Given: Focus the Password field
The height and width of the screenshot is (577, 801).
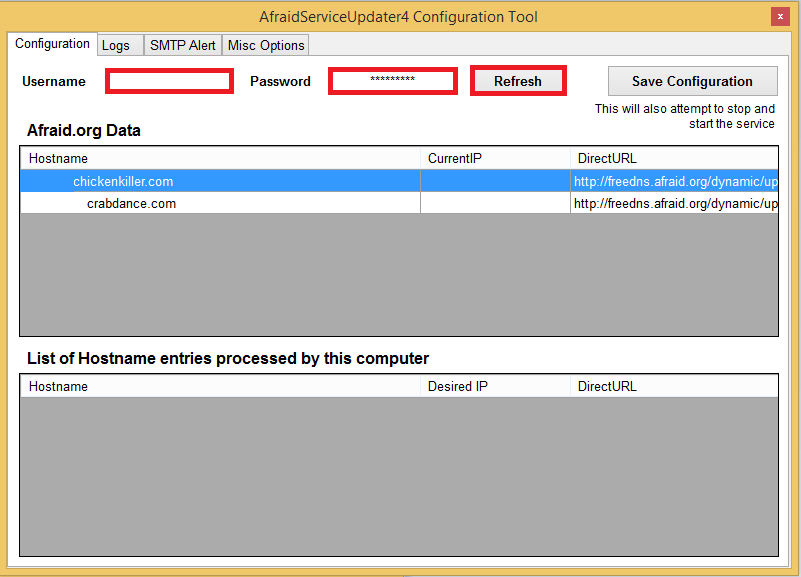Looking at the screenshot, I should (x=392, y=81).
